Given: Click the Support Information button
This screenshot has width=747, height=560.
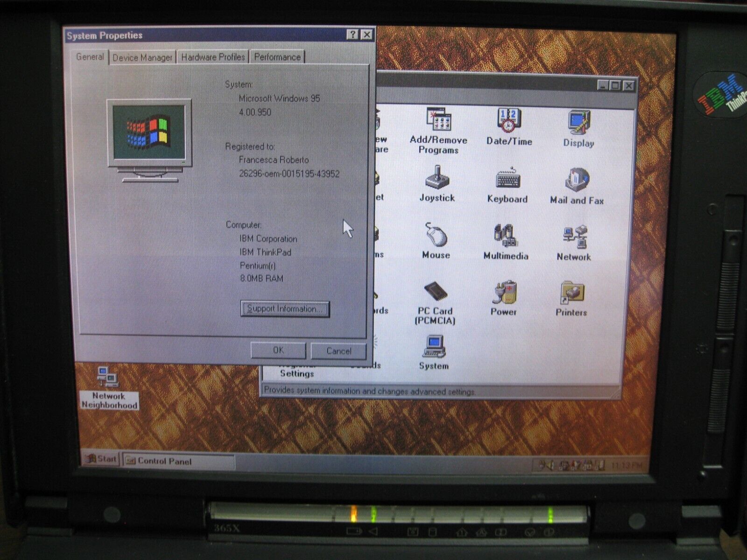Looking at the screenshot, I should [x=285, y=309].
